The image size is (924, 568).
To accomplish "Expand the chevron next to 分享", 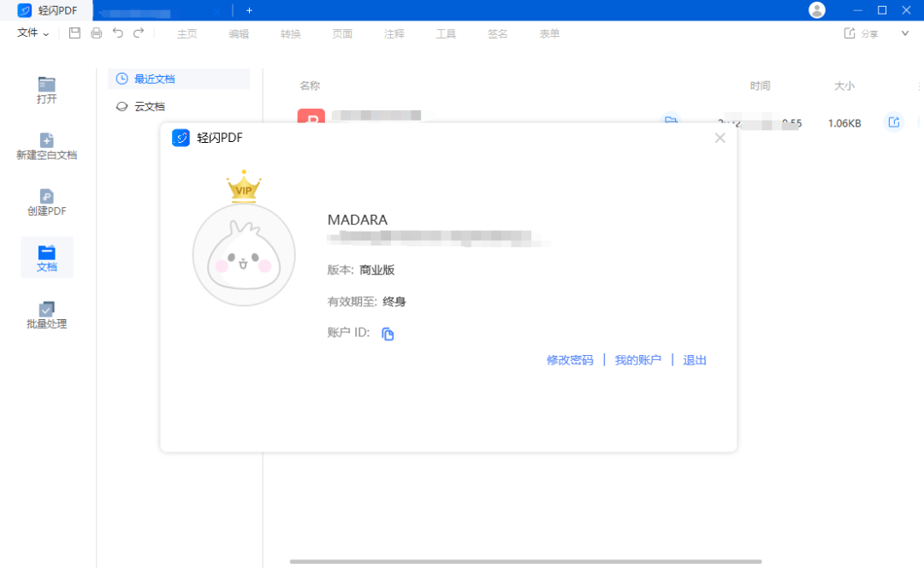I will (x=904, y=33).
